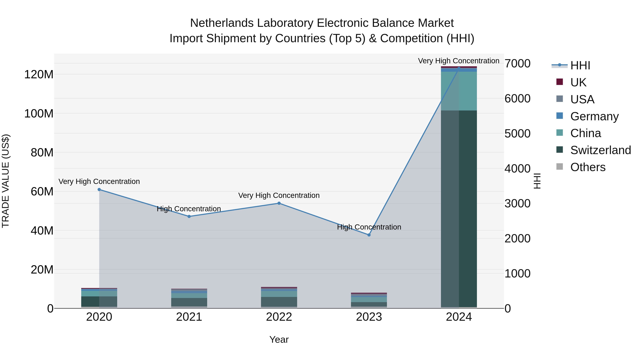This screenshot has height=362, width=644.
Task: Click the HHI line marker legend icon
Action: 560,65
